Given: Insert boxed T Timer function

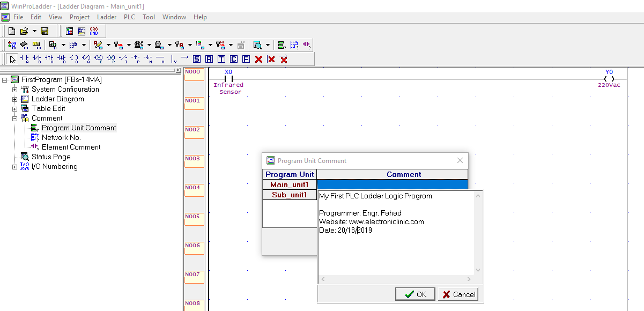Looking at the screenshot, I should pyautogui.click(x=221, y=59).
